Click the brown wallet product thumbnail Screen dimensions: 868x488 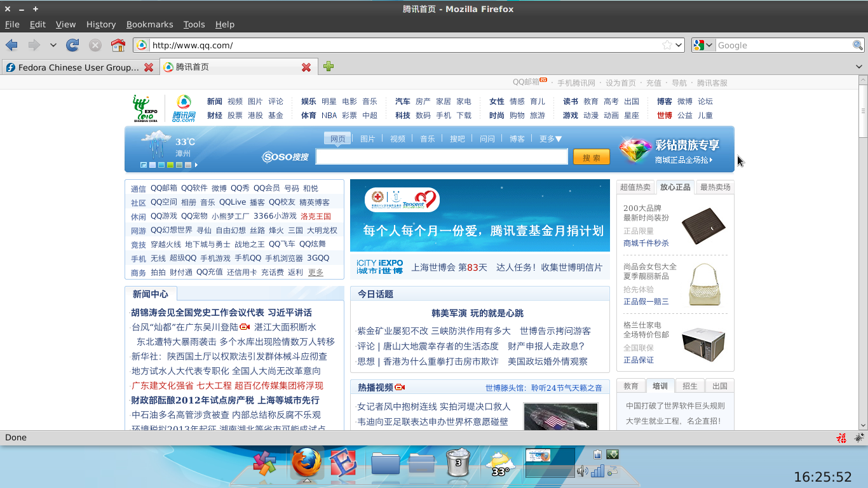[x=703, y=226]
